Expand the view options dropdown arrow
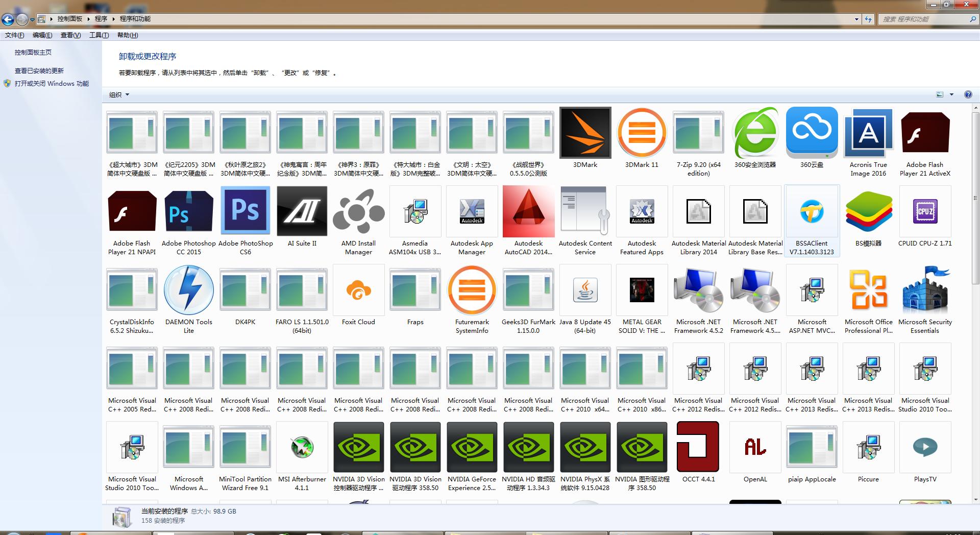The height and width of the screenshot is (535, 980). pyautogui.click(x=951, y=94)
